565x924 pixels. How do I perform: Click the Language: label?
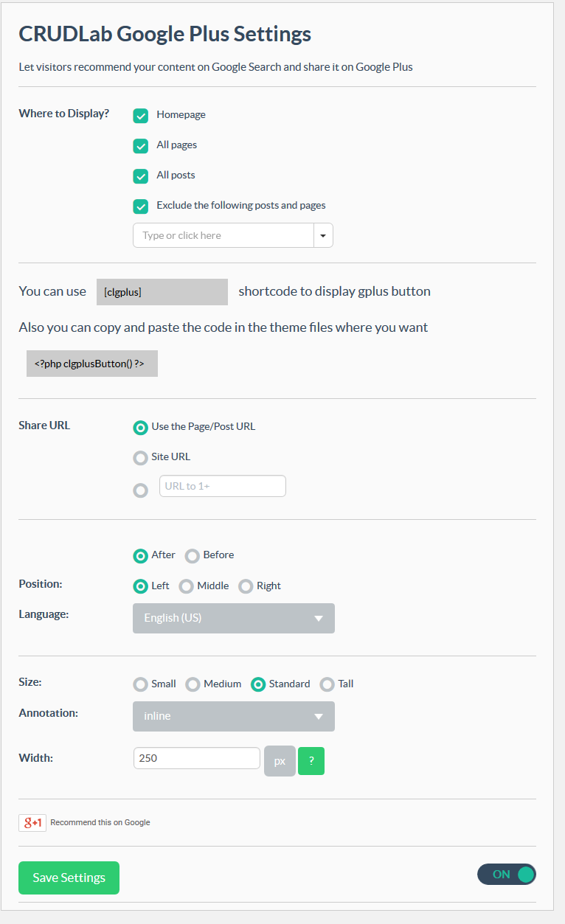point(44,614)
